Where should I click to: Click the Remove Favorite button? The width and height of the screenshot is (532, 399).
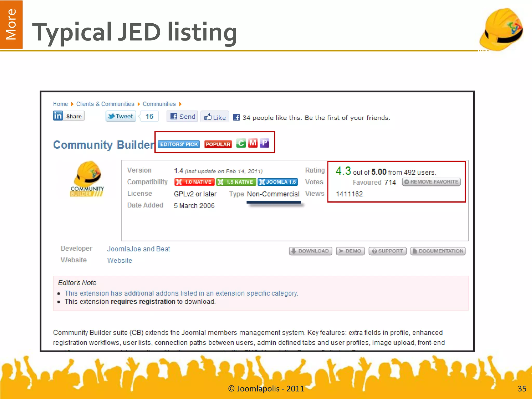[x=431, y=182]
